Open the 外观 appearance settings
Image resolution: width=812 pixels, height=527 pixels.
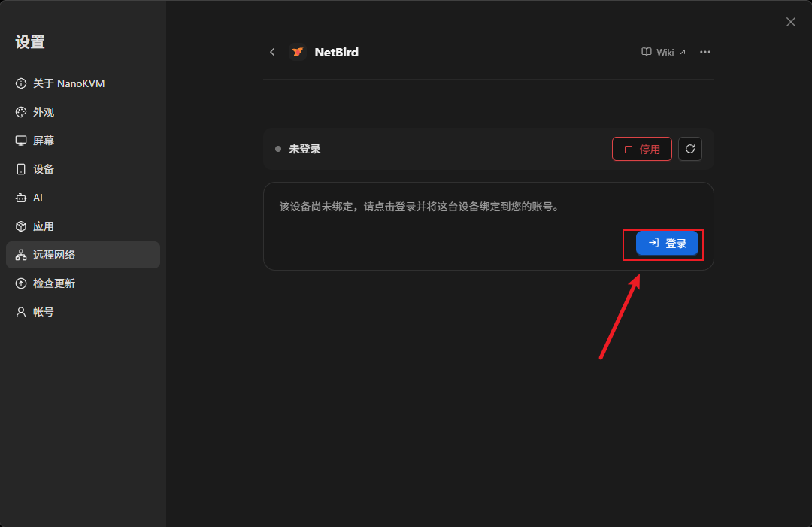pos(83,112)
